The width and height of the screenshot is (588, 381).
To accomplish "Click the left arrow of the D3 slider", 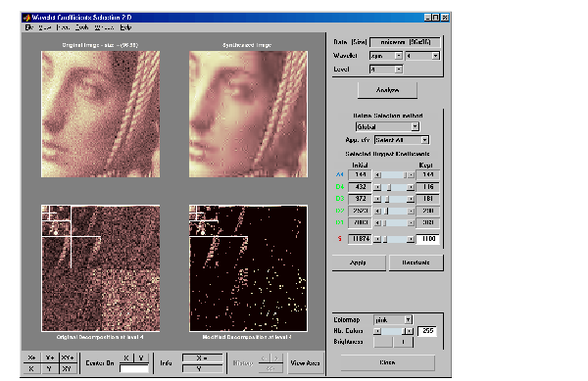I will [377, 199].
